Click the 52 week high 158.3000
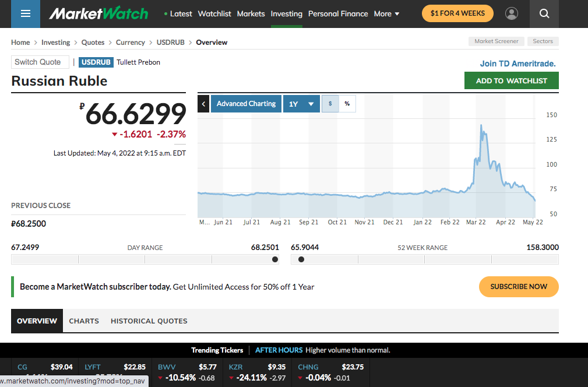Screen dimensions: 588x387 pos(543,248)
